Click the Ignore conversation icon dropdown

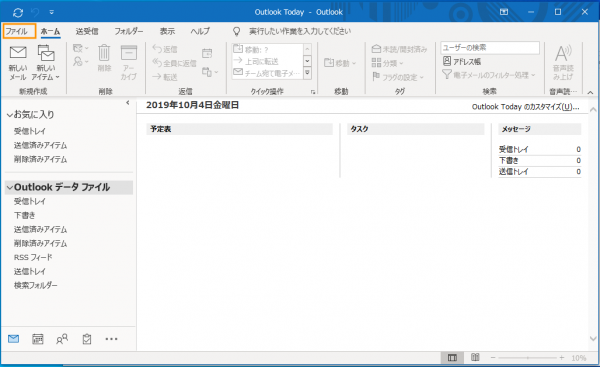point(80,48)
